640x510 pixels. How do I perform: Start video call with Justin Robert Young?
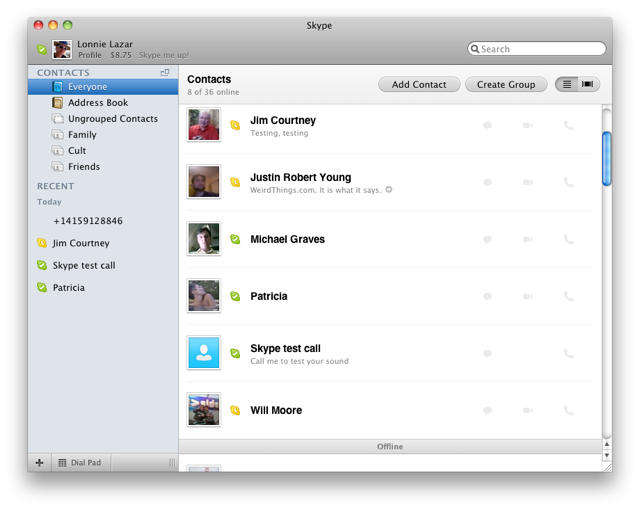[527, 183]
